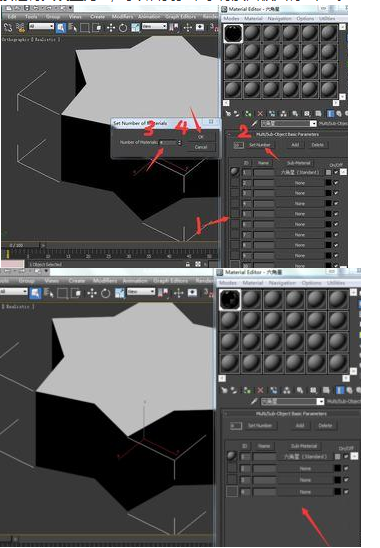Uncheck On/Off for sub-material 1 in lower editor
Screen dimensions: 380x548
pos(346,456)
